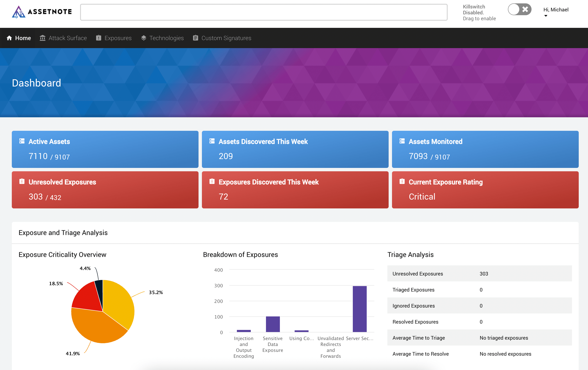Screen dimensions: 588x370
Task: Click the Assets Monitored server icon
Action: (x=402, y=141)
